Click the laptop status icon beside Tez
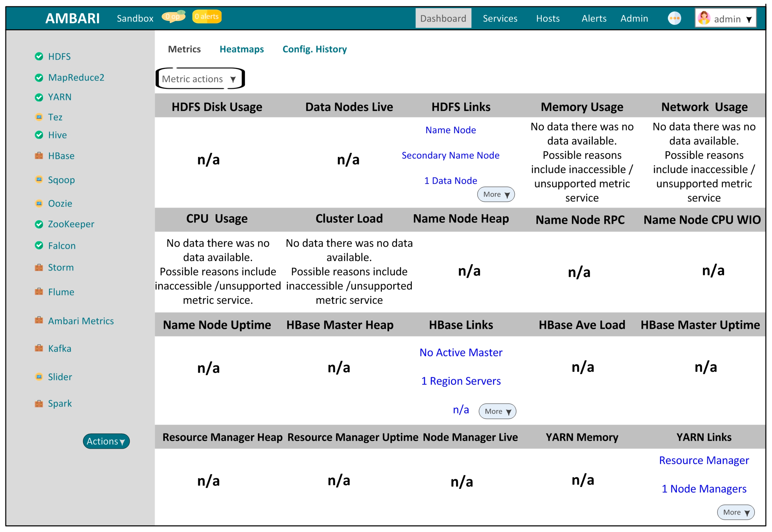The height and width of the screenshot is (532, 772). pyautogui.click(x=39, y=117)
